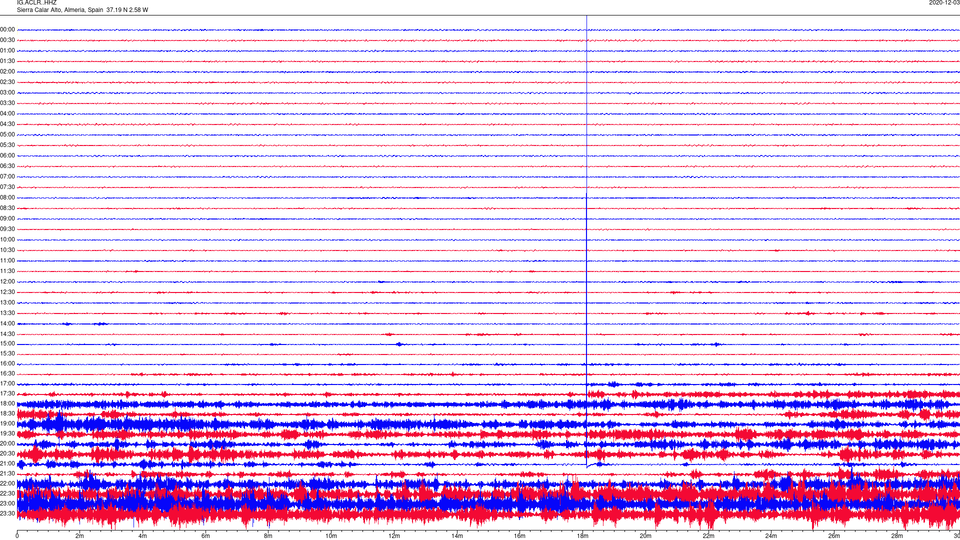Click the 06:30 trace time label
Screen dimensions: 960x540
pos(7,166)
